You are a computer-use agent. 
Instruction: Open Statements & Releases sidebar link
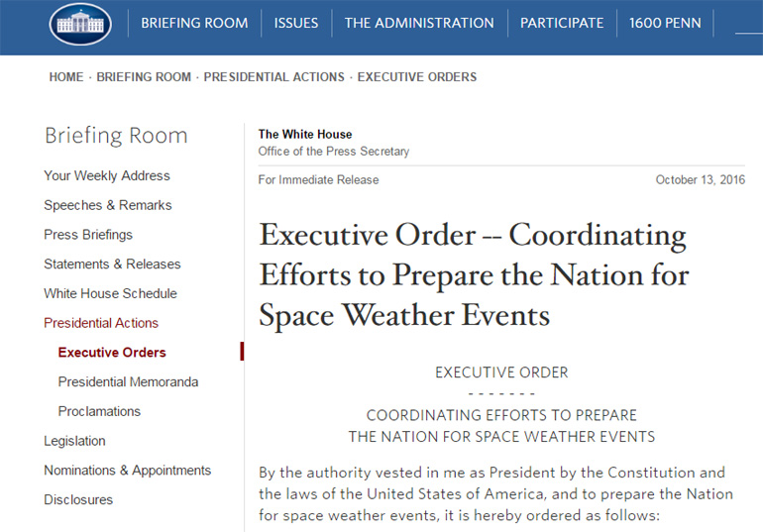click(112, 265)
